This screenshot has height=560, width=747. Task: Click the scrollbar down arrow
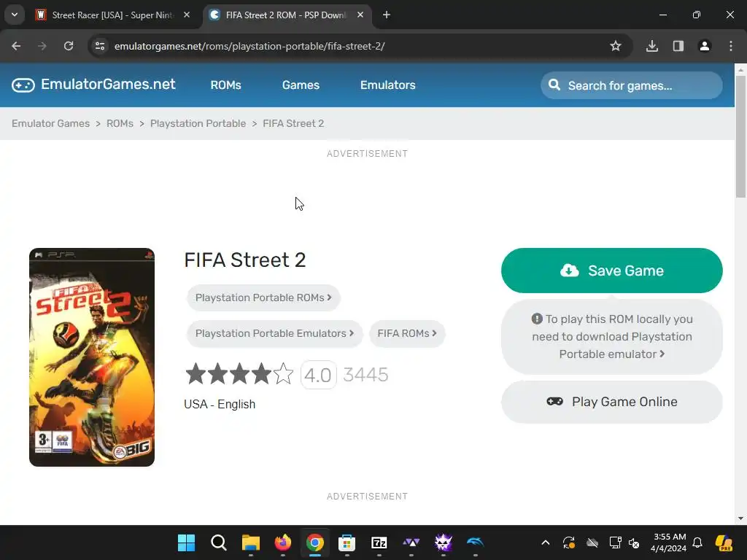click(740, 518)
